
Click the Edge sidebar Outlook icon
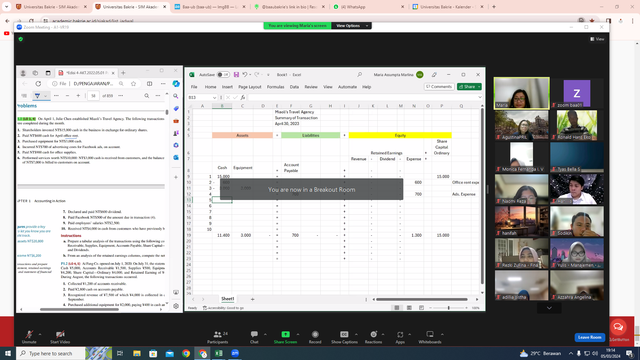(176, 157)
